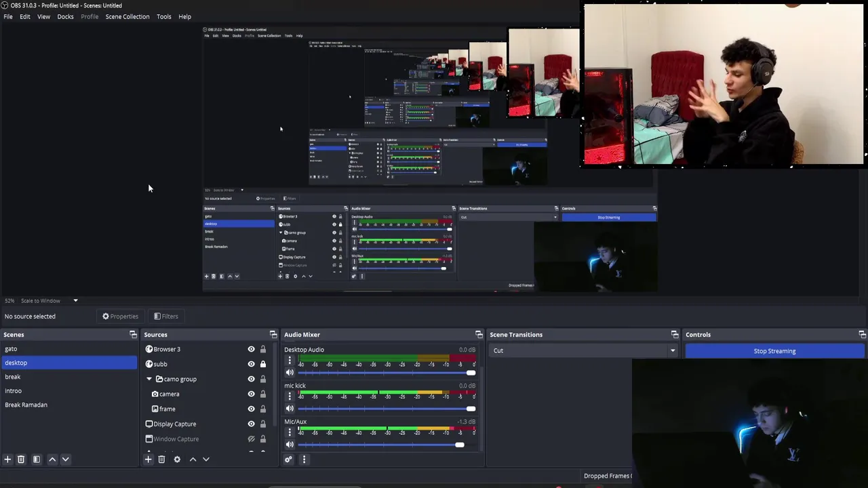
Task: Open advanced audio properties gears icon
Action: [x=288, y=459]
